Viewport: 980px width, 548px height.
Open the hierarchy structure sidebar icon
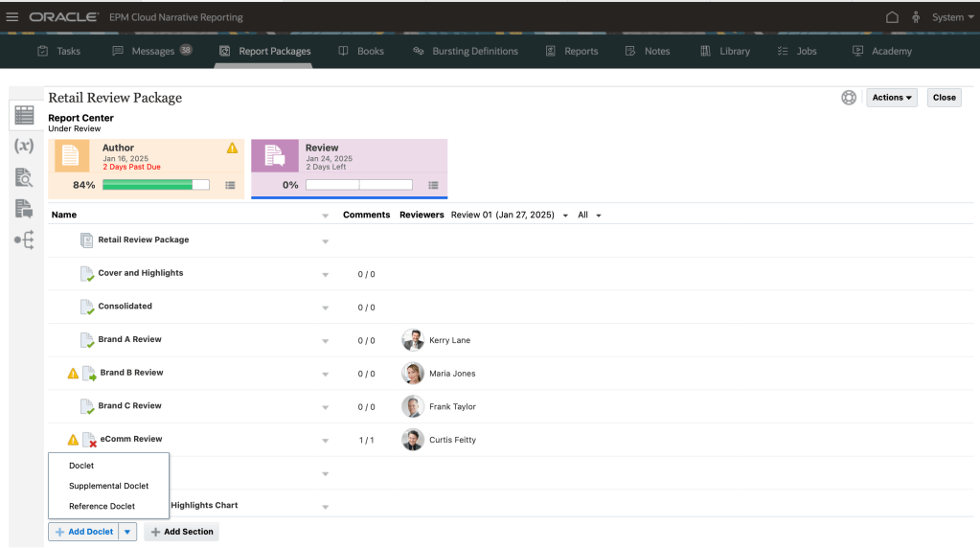click(24, 241)
